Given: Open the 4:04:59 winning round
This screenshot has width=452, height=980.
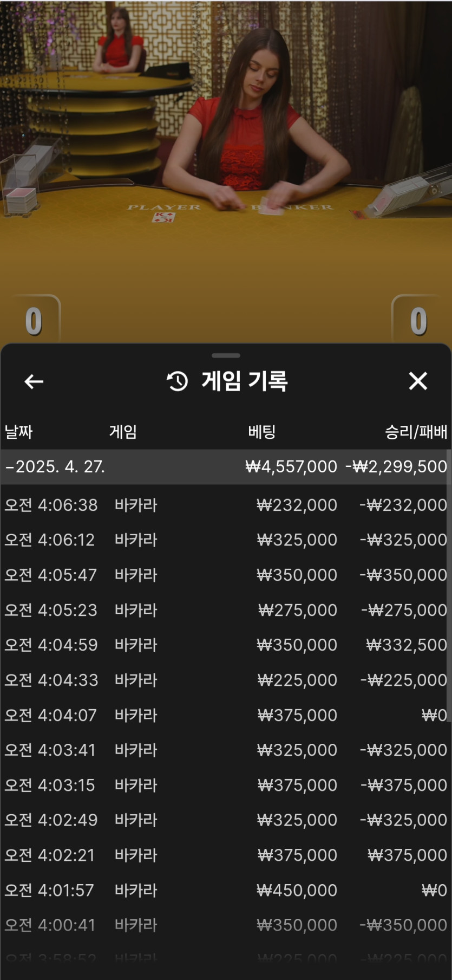Looking at the screenshot, I should pyautogui.click(x=226, y=645).
